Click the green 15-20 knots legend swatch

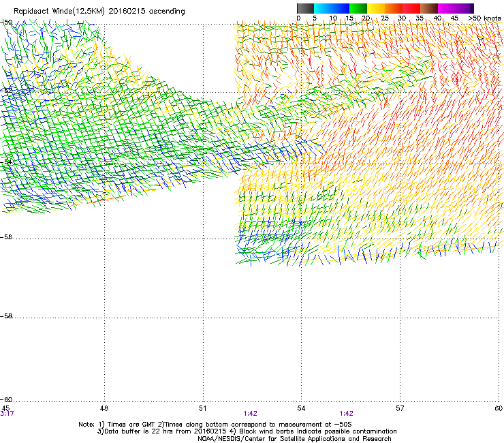point(358,8)
